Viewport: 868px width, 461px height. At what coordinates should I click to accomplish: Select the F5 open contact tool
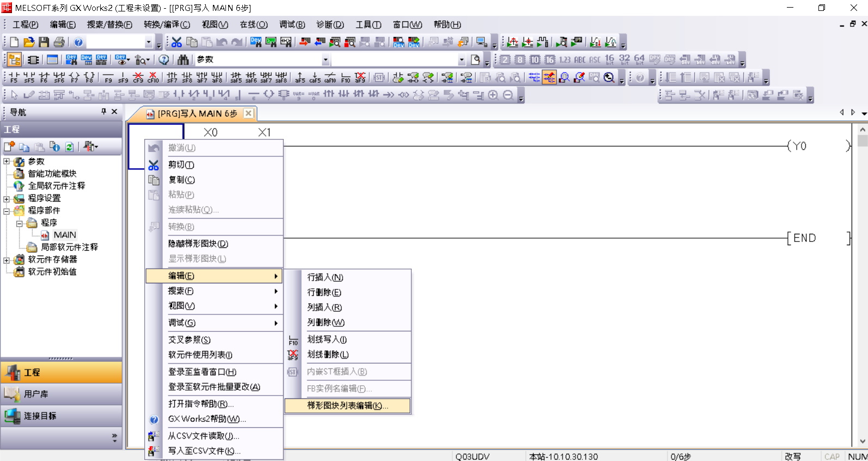pyautogui.click(x=14, y=77)
